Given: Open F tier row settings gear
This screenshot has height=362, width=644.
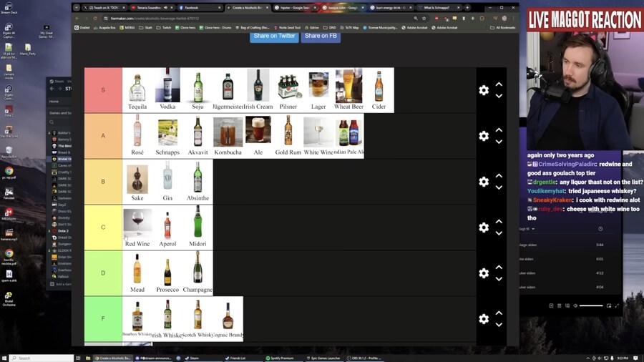Looking at the screenshot, I should coord(484,319).
